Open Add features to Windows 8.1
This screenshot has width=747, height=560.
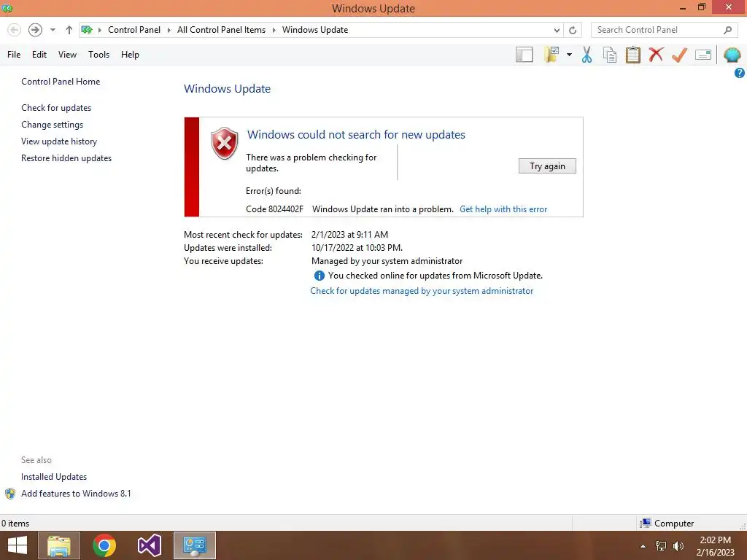[76, 494]
